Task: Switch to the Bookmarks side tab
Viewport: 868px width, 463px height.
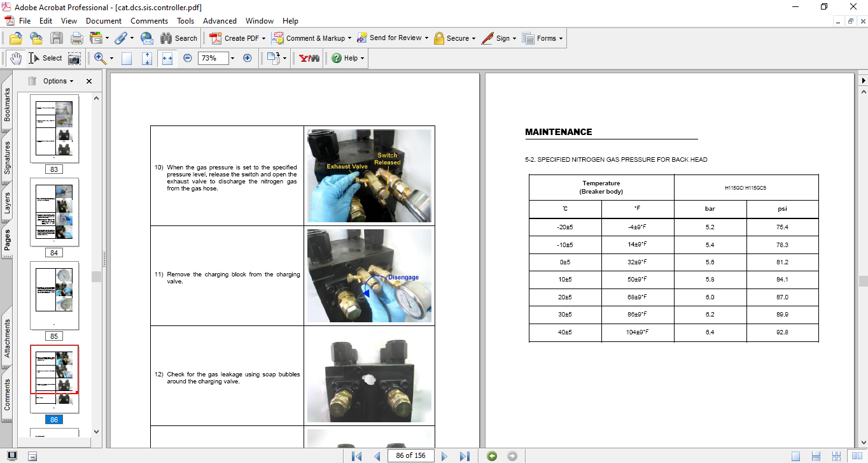Action: click(7, 104)
